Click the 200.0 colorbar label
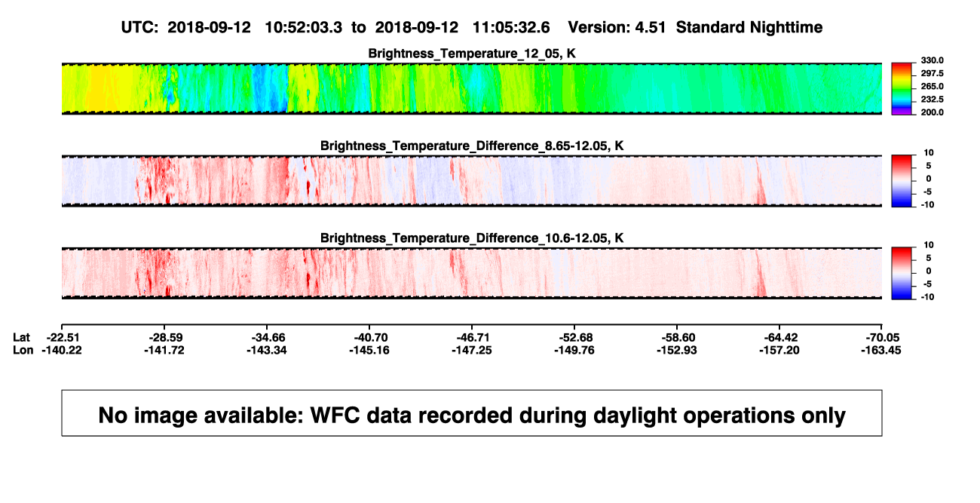The height and width of the screenshot is (503, 980). pos(932,112)
